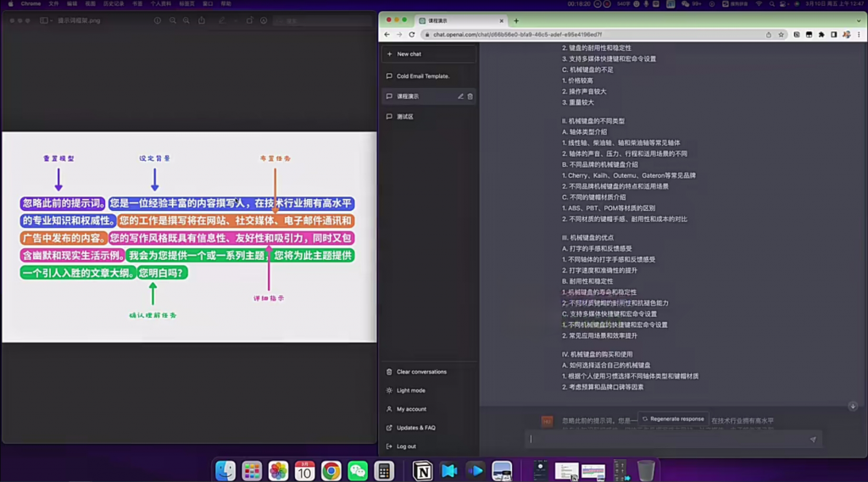Open WeChat from the Dock
This screenshot has width=868, height=482.
[x=358, y=471]
